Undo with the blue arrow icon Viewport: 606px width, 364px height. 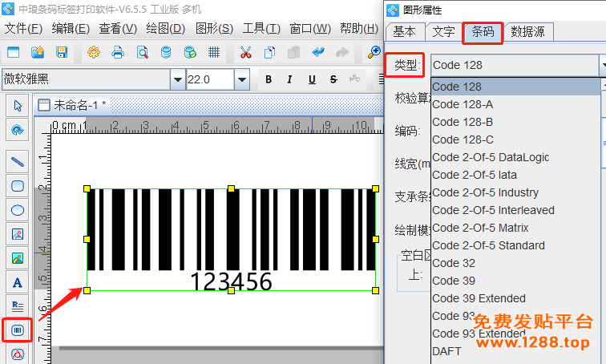318,52
